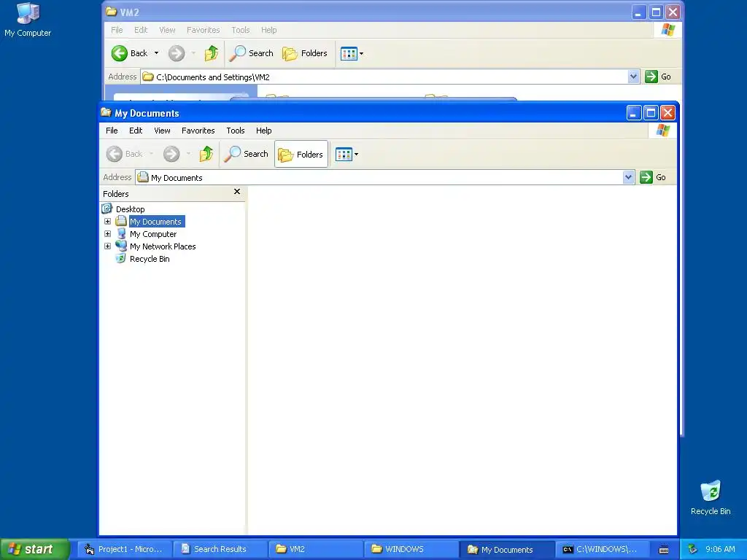Viewport: 747px width, 560px height.
Task: Click the Desktop tree icon
Action: [107, 209]
